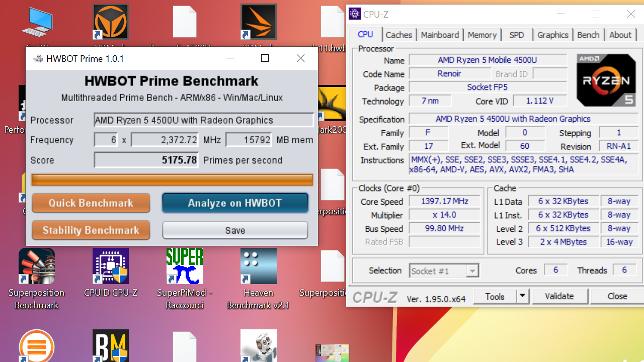This screenshot has width=644, height=362.
Task: Switch to the About tab
Action: (620, 35)
